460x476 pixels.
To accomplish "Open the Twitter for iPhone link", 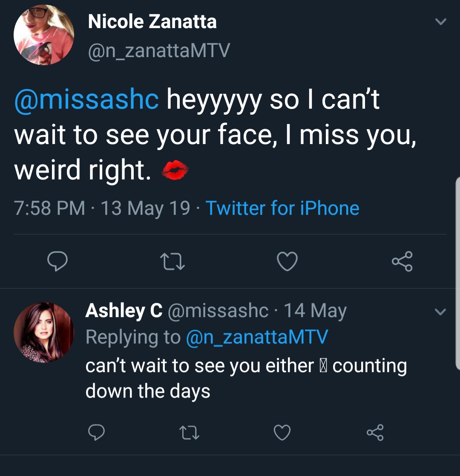I will (282, 208).
